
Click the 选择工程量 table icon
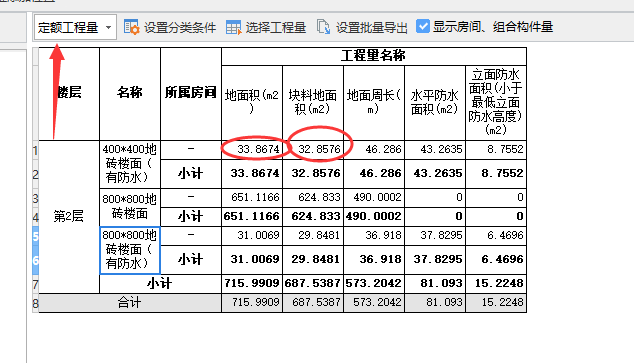[233, 27]
